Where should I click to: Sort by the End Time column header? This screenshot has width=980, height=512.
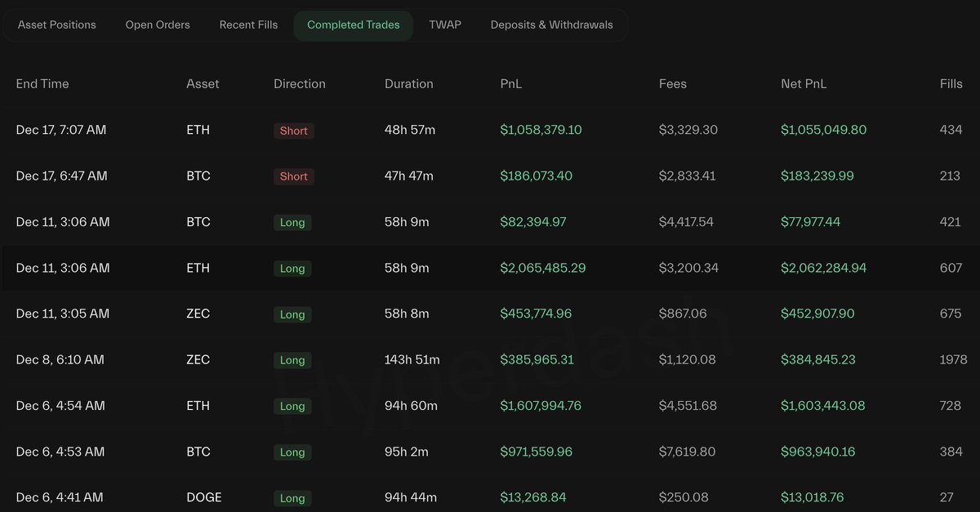[x=42, y=83]
